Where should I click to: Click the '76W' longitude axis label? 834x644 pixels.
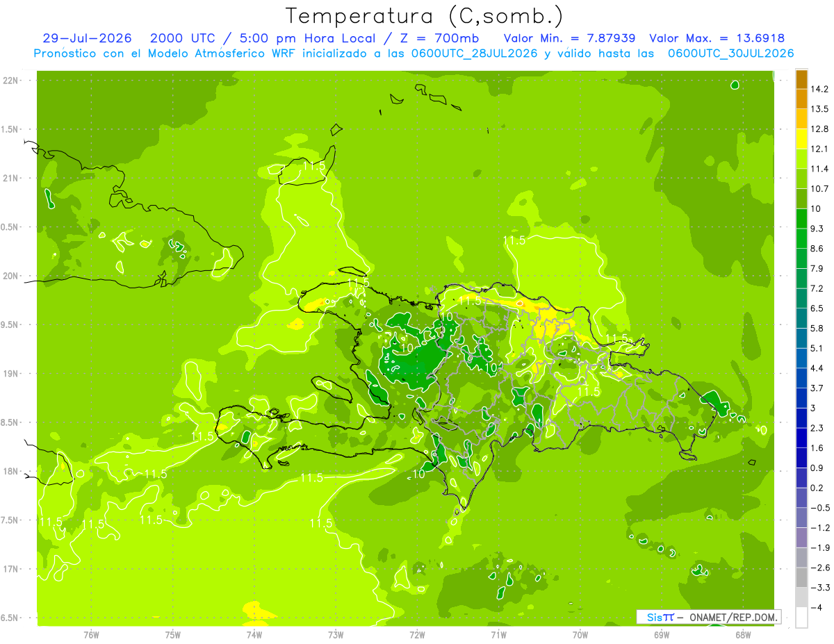pyautogui.click(x=91, y=634)
